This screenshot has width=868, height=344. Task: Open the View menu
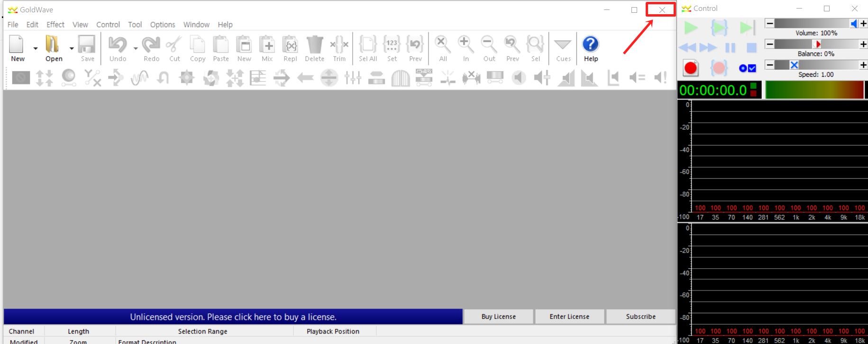[80, 25]
